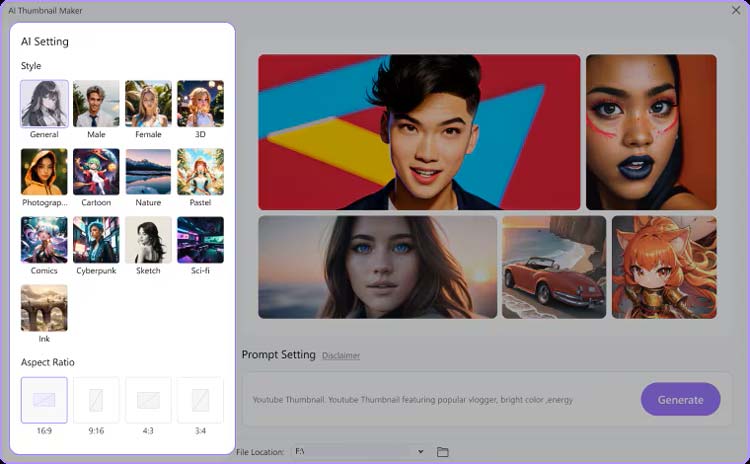Pick the Sketch style thumbnail
Image resolution: width=750 pixels, height=464 pixels.
pyautogui.click(x=148, y=240)
